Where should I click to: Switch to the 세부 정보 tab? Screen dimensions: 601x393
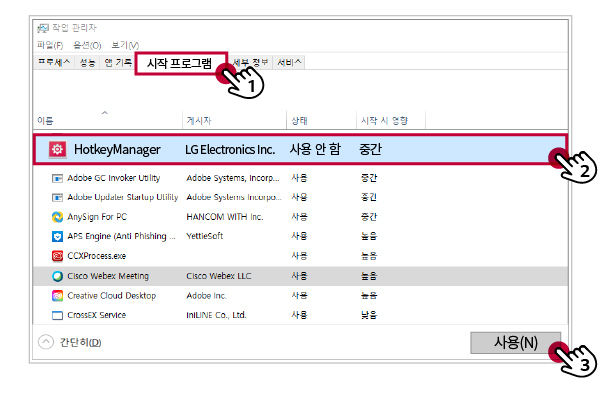251,62
